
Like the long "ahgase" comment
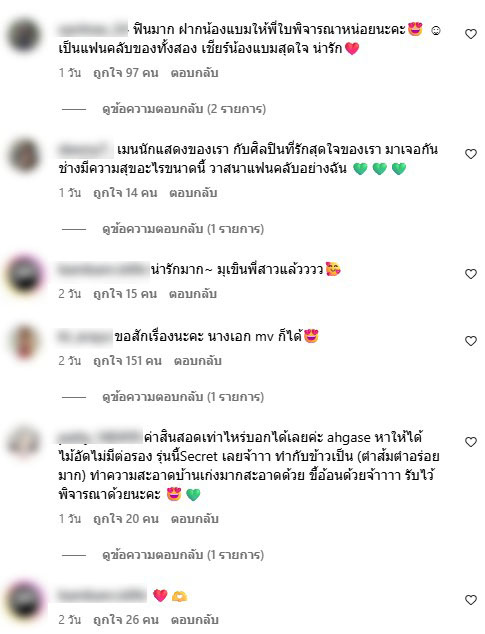click(x=471, y=442)
